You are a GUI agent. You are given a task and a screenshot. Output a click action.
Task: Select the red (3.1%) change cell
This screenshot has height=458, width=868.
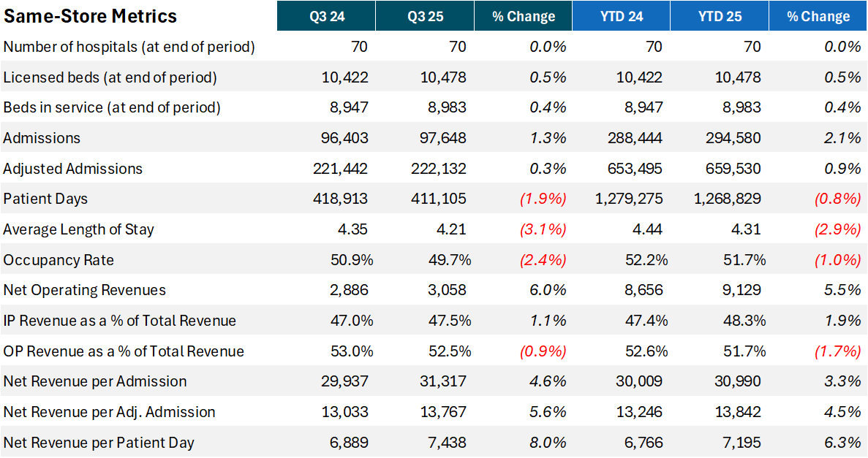tap(543, 229)
